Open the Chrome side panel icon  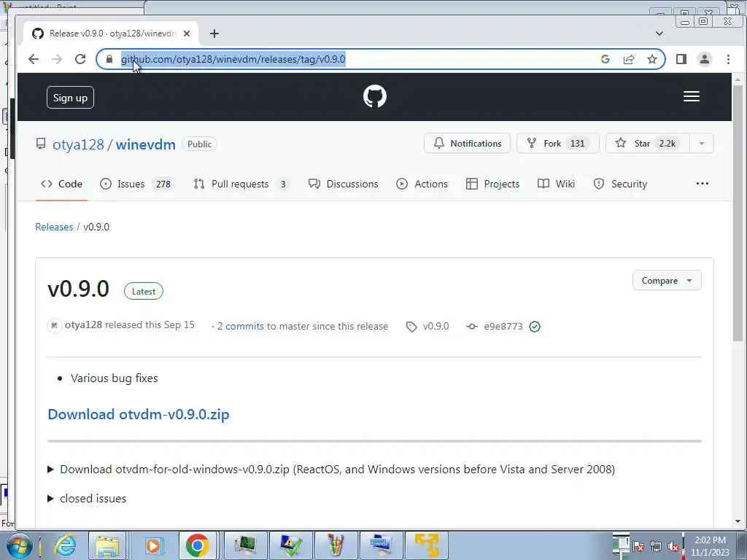[681, 59]
